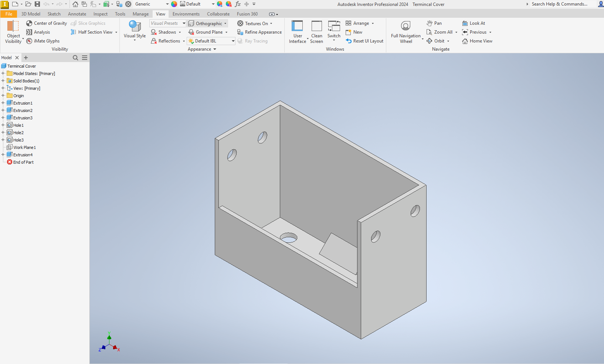Screen dimensions: 604x364
Task: Open a New window
Action: click(x=354, y=32)
